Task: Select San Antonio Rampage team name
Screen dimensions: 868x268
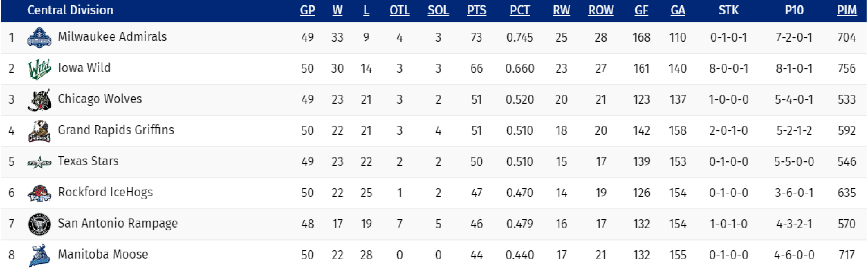Action: click(118, 224)
